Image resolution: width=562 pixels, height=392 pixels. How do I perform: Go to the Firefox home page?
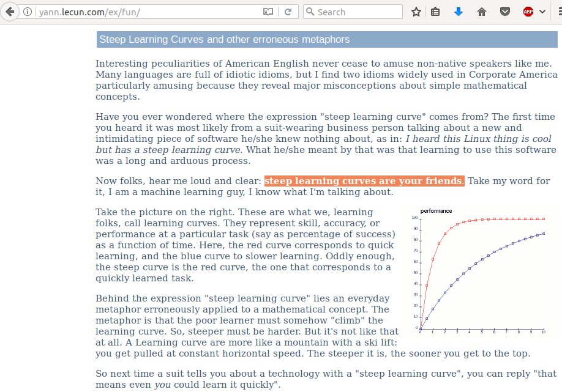pos(482,12)
